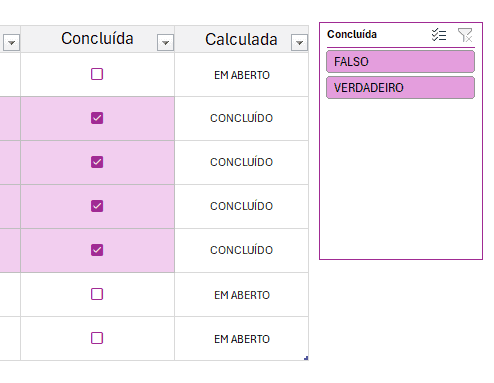494x383 pixels.
Task: Click the table resize handle corner
Action: (x=306, y=358)
